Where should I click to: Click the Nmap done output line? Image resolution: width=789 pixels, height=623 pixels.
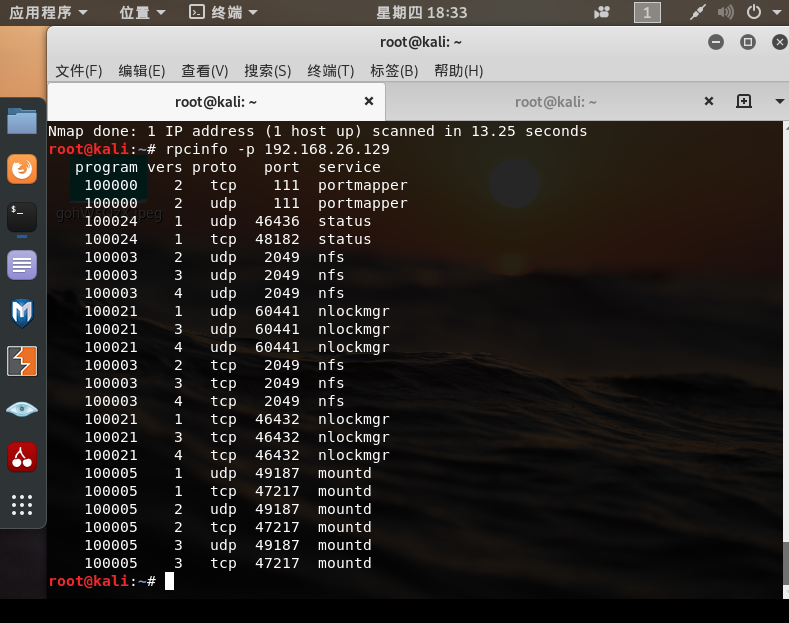pos(318,131)
